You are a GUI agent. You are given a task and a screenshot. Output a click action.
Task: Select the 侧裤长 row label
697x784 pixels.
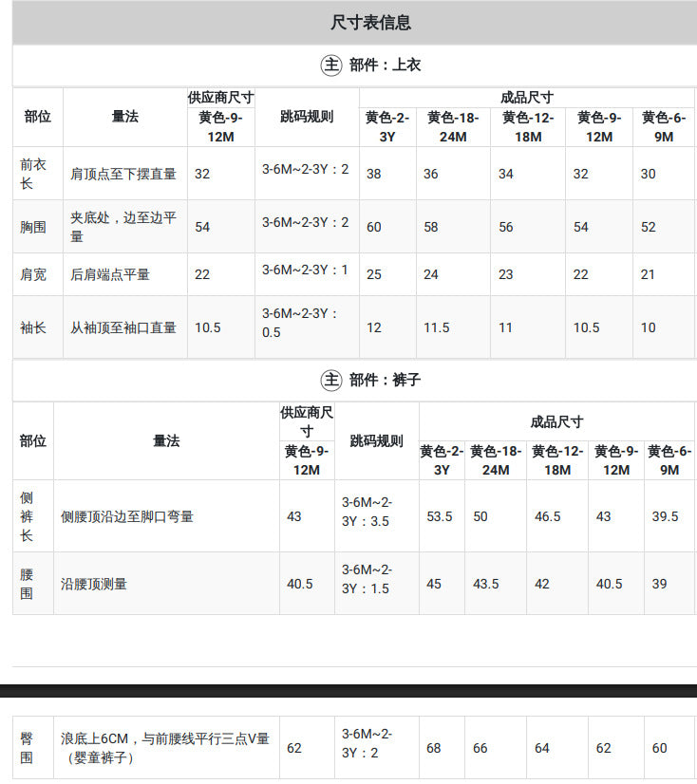(27, 516)
